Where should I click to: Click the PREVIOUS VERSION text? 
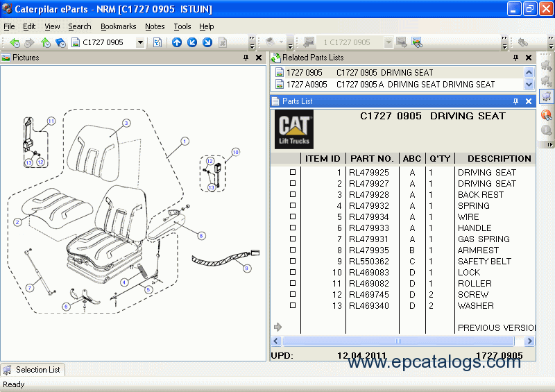pyautogui.click(x=497, y=328)
